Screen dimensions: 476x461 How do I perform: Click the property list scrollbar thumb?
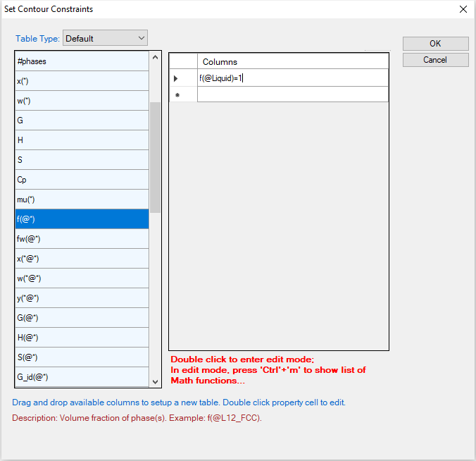coord(156,156)
